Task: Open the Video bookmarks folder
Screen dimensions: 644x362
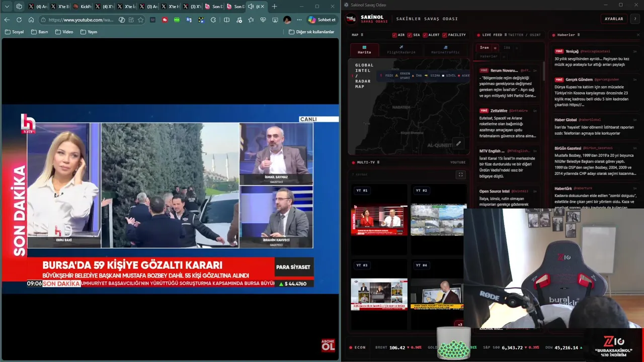Action: pos(64,32)
